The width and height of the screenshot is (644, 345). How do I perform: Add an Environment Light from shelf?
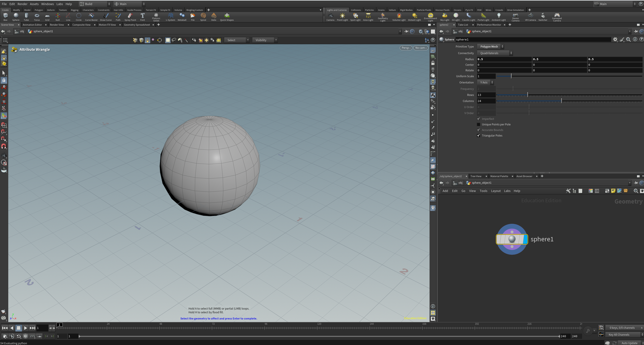click(x=430, y=17)
